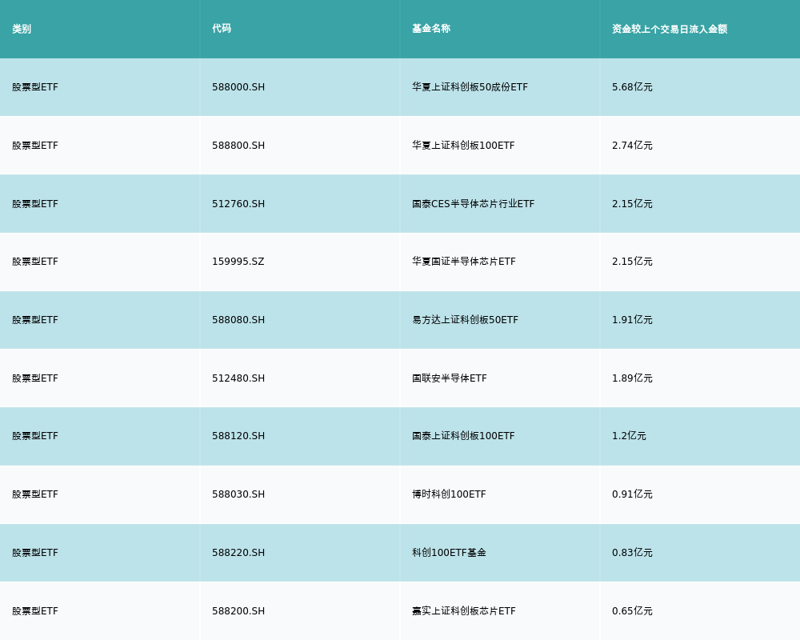This screenshot has width=800, height=640.
Task: Click fund name 嘉实上证科创板芯片ETF
Action: tap(464, 611)
